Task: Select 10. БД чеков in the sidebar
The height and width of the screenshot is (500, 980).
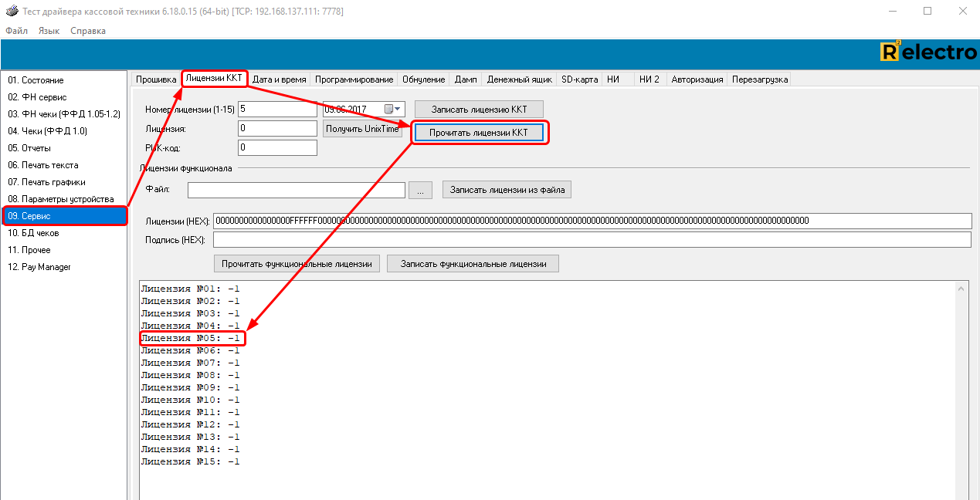Action: pos(34,233)
